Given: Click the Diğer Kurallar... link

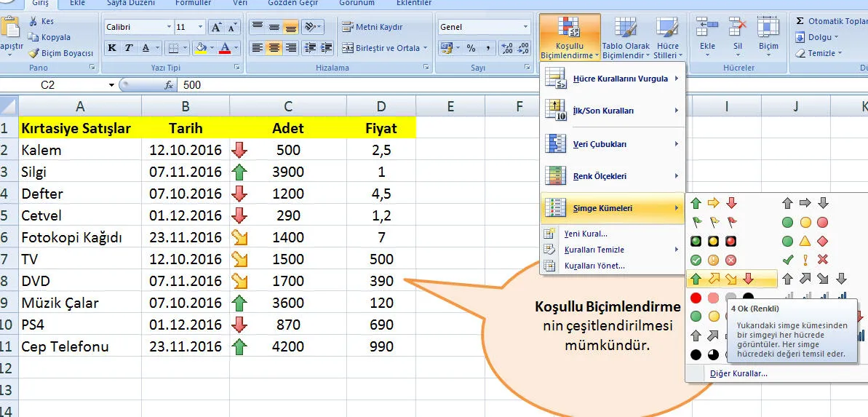Looking at the screenshot, I should click(738, 373).
